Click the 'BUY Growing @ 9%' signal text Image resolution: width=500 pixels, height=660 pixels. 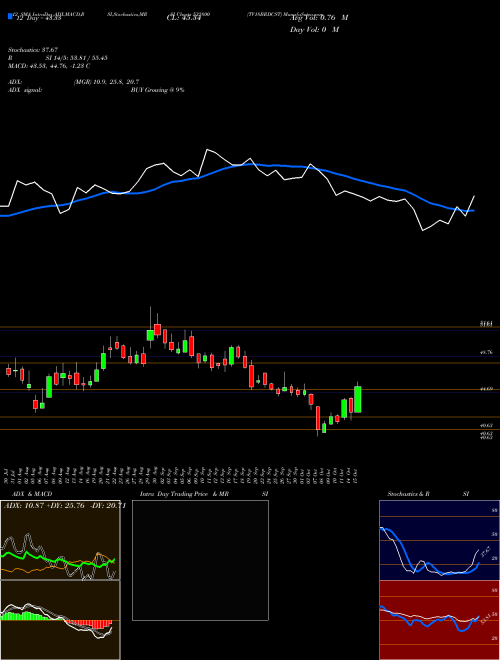tap(157, 90)
